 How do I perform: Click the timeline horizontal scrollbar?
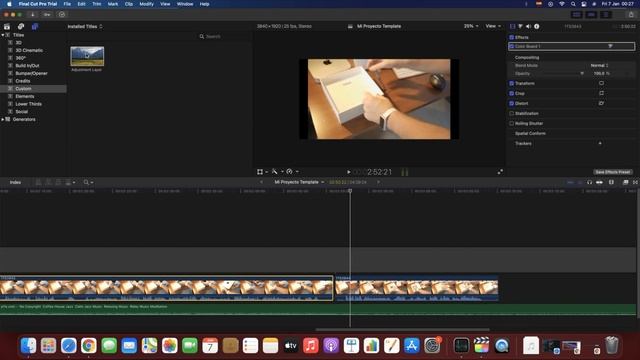[x=402, y=329]
